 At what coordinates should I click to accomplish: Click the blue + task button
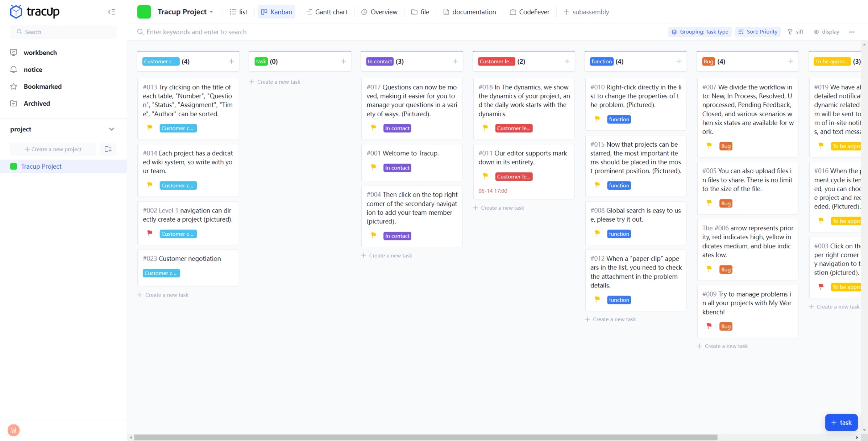(x=841, y=423)
